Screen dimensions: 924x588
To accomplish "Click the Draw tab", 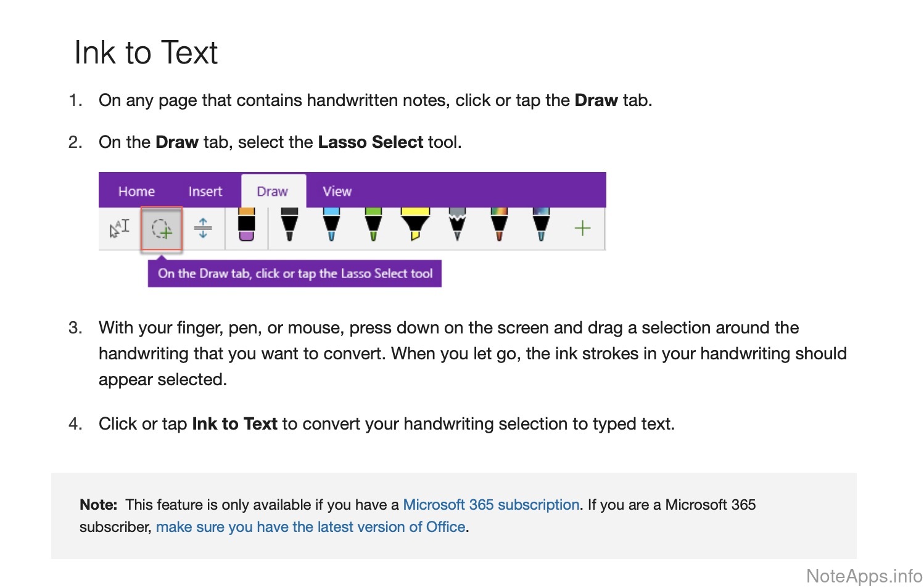I will 273,192.
